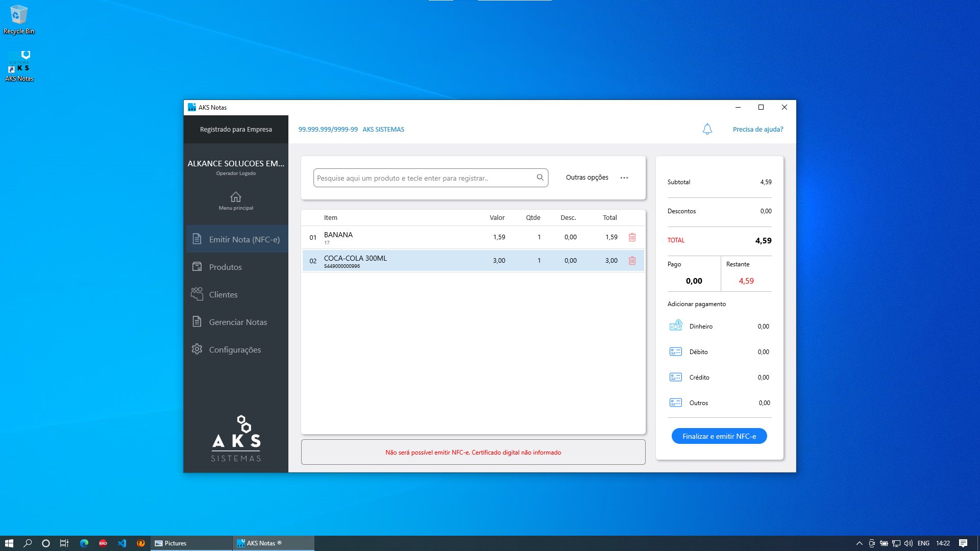Screen dimensions: 980x551
Task: Click the Crédito card payment icon
Action: pyautogui.click(x=676, y=377)
